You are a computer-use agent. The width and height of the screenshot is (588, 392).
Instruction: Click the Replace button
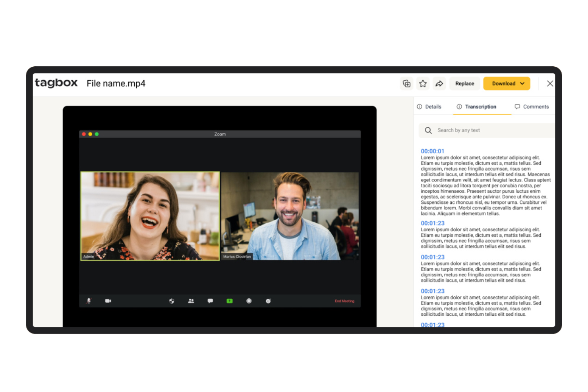tap(464, 83)
